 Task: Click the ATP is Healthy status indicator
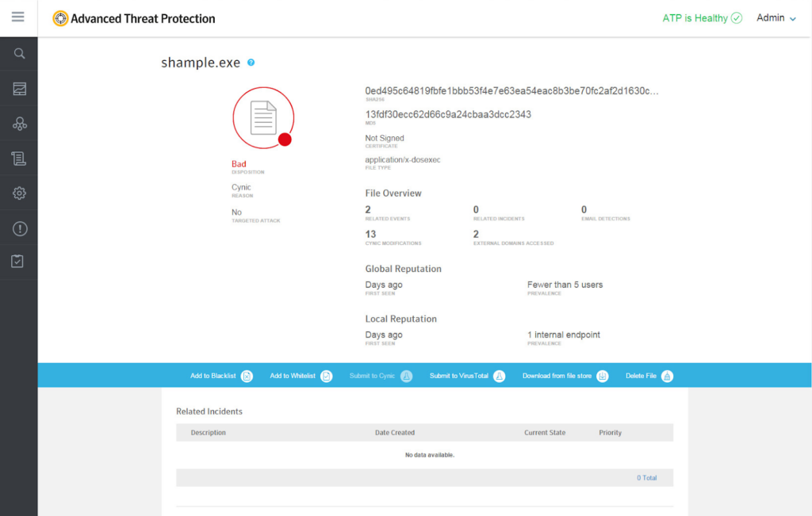pos(702,18)
